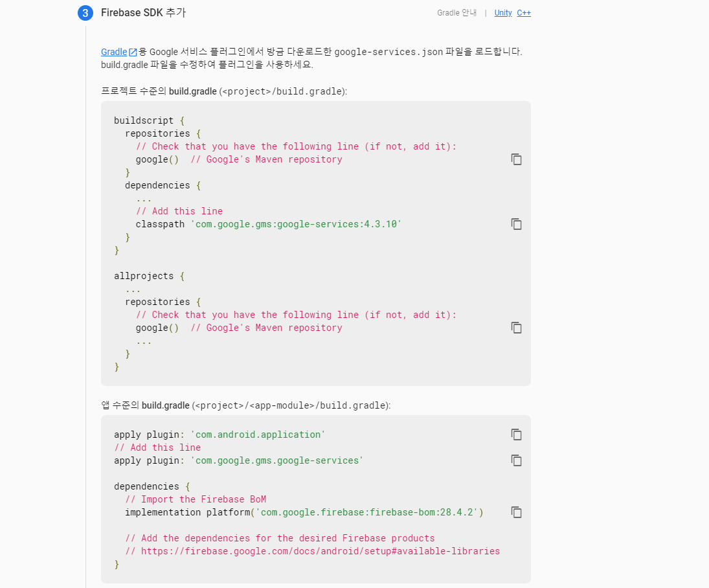The height and width of the screenshot is (588, 709).
Task: Open the Gradle link
Action: tap(114, 52)
